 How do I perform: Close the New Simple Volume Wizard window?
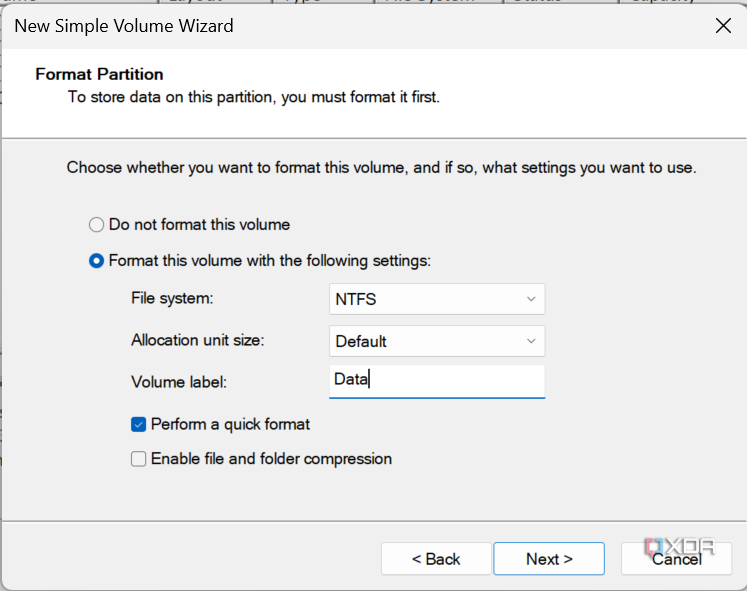tap(723, 26)
